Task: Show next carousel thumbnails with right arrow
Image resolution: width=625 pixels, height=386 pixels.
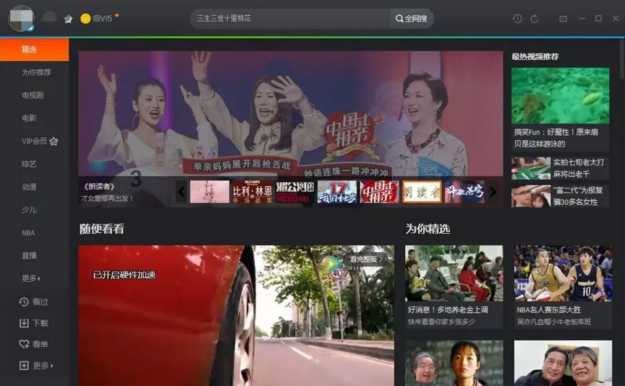Action: [x=493, y=192]
